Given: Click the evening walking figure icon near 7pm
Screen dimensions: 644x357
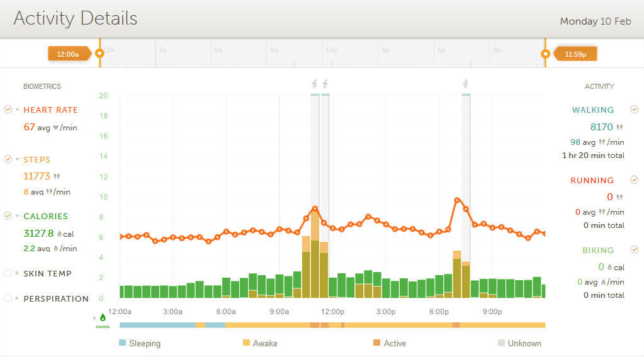Looking at the screenshot, I should 466,84.
